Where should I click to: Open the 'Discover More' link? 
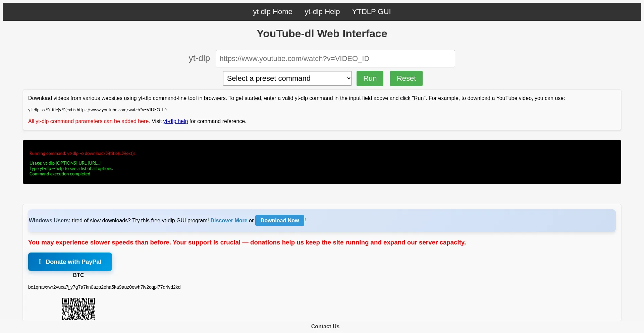(x=229, y=221)
